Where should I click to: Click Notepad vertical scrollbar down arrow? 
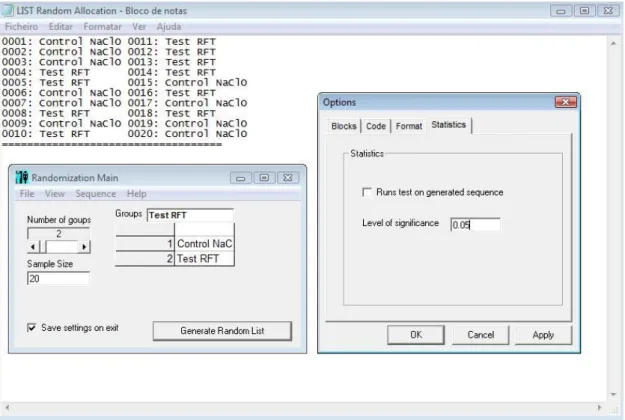pyautogui.click(x=613, y=394)
